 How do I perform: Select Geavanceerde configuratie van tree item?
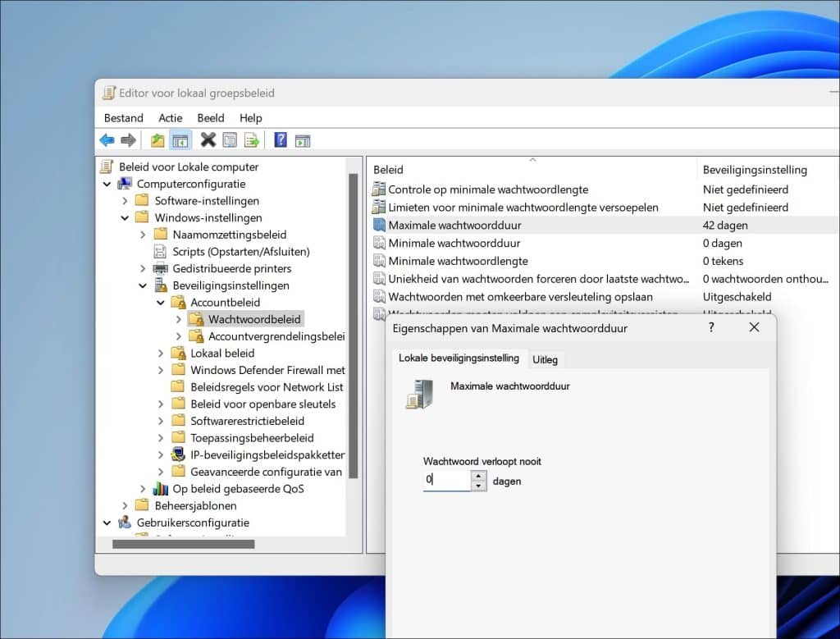267,472
